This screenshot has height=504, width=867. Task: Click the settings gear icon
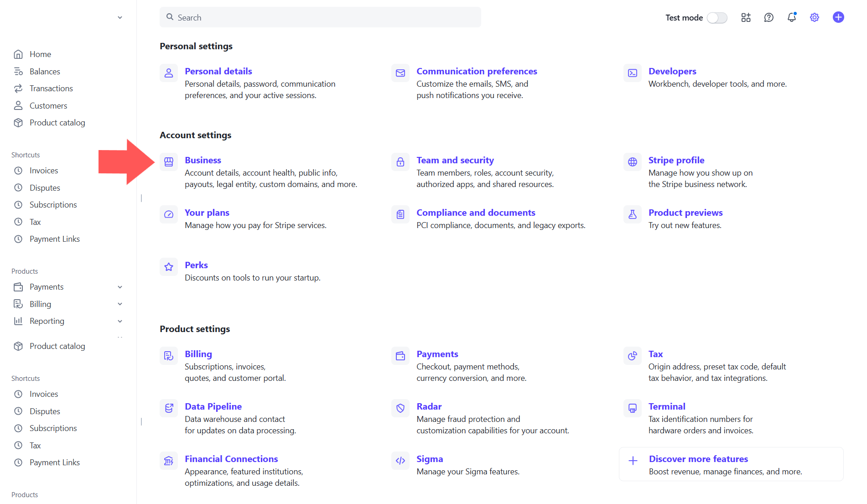point(815,17)
